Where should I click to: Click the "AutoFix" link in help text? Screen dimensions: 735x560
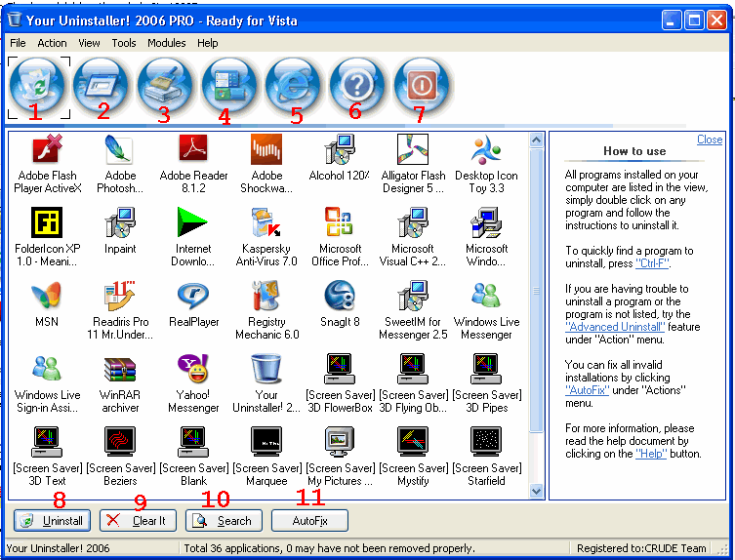587,390
